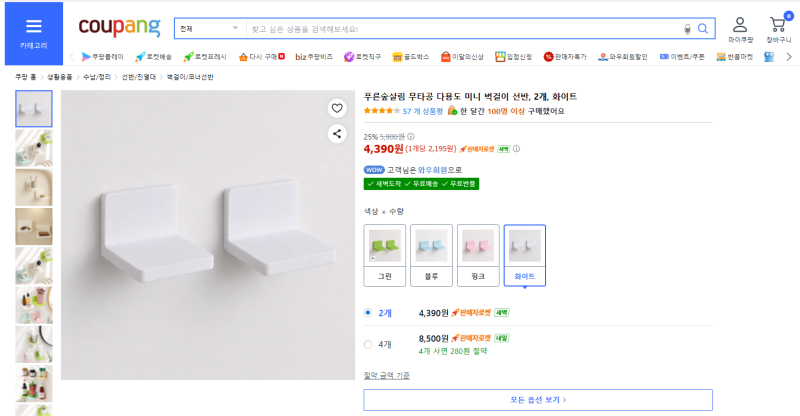Click the magnifier search icon
This screenshot has height=416, width=800.
703,29
